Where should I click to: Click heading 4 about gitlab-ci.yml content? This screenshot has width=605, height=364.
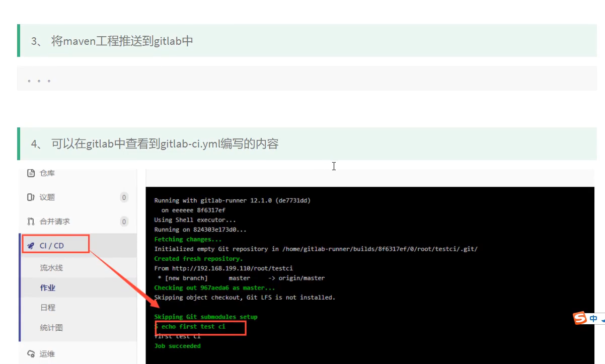tap(165, 144)
